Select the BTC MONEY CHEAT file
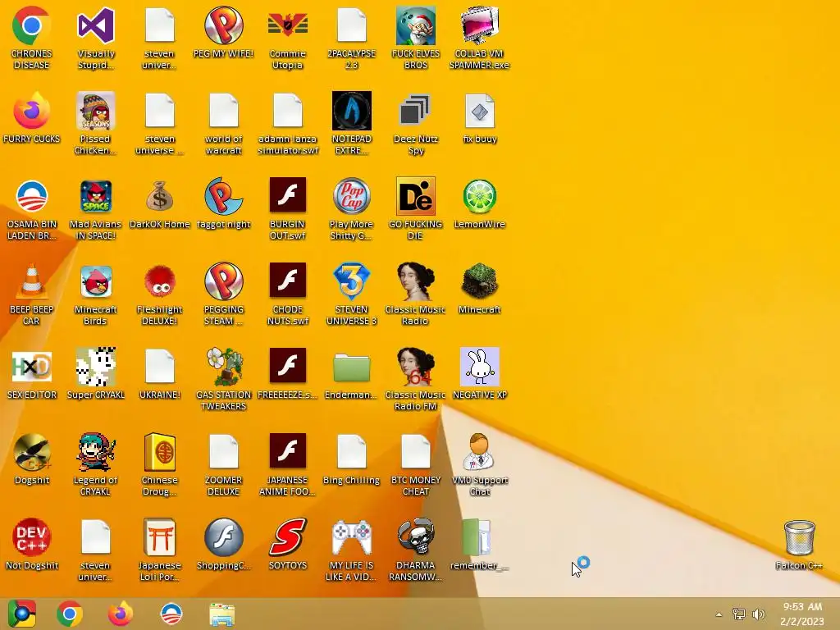Viewport: 840px width, 630px height. pos(415,452)
